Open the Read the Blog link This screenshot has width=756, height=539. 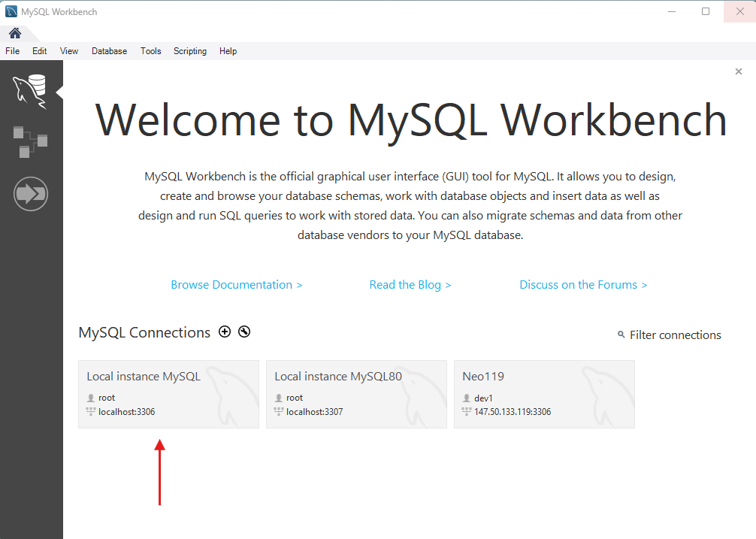coord(410,285)
